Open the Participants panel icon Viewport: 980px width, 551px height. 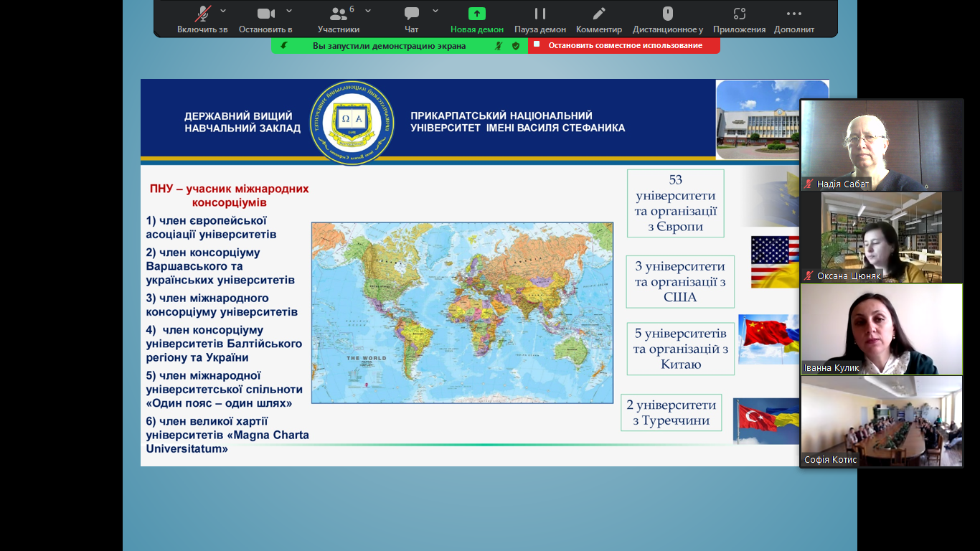(338, 14)
